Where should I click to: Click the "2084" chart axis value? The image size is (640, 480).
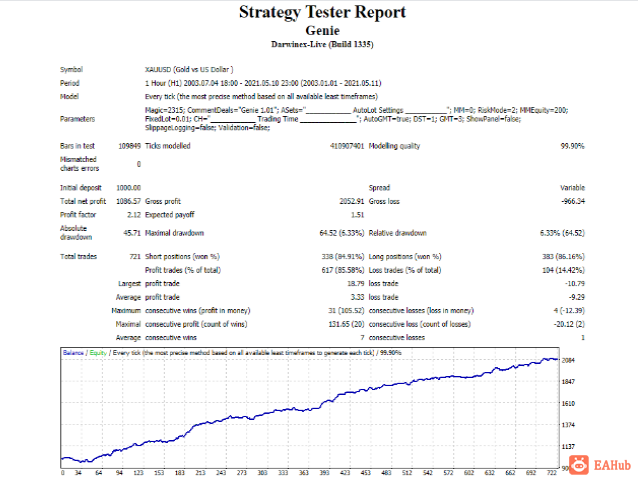[568, 360]
